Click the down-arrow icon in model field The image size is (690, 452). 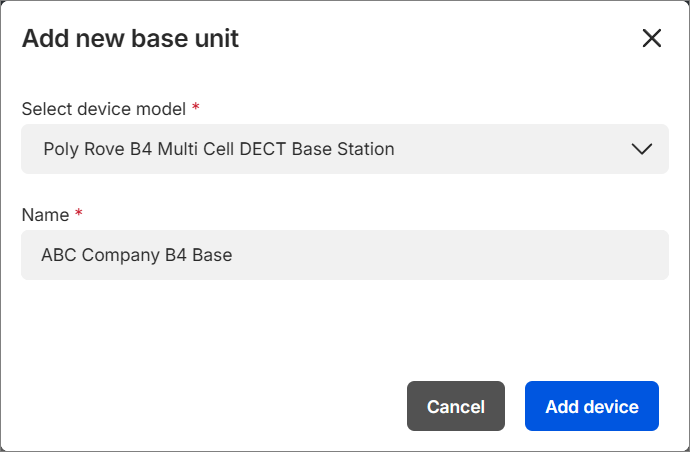tap(642, 149)
